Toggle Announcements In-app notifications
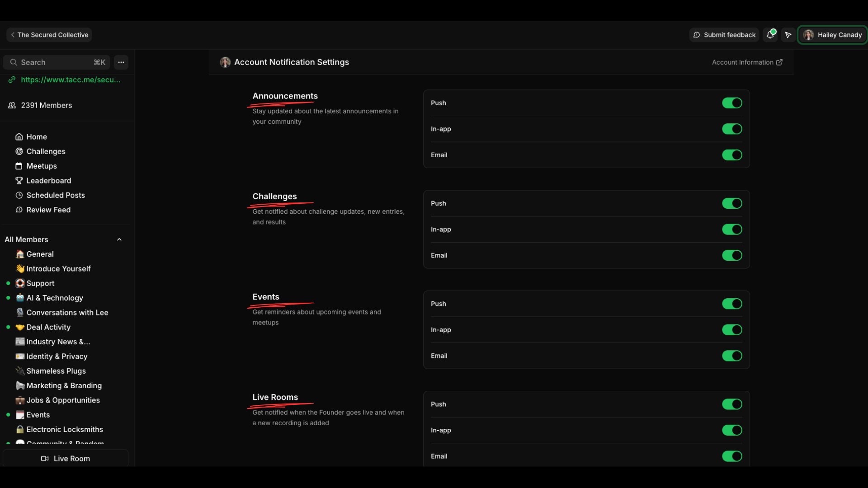Screen dimensions: 868x488 (732, 129)
